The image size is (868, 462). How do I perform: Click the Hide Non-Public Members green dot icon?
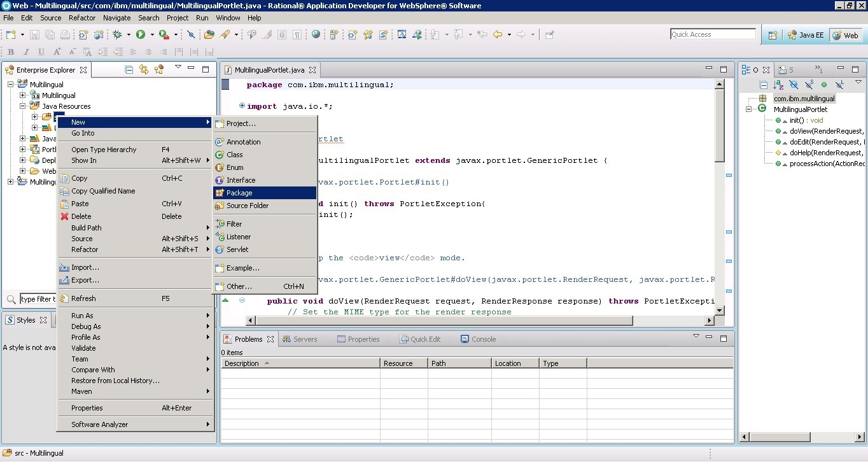click(824, 84)
